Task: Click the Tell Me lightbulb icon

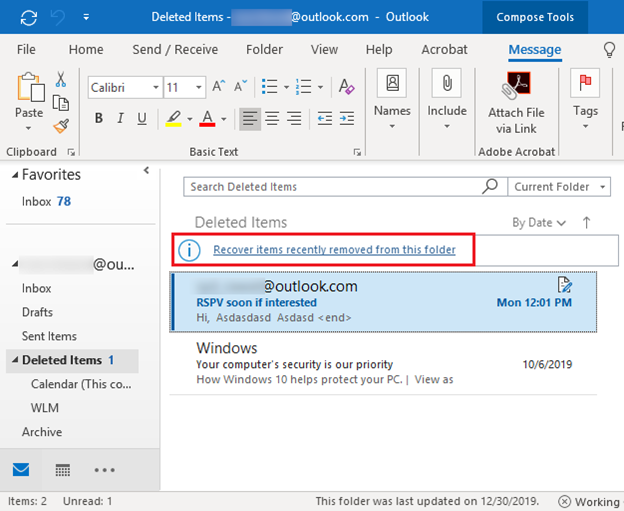Action: (609, 50)
